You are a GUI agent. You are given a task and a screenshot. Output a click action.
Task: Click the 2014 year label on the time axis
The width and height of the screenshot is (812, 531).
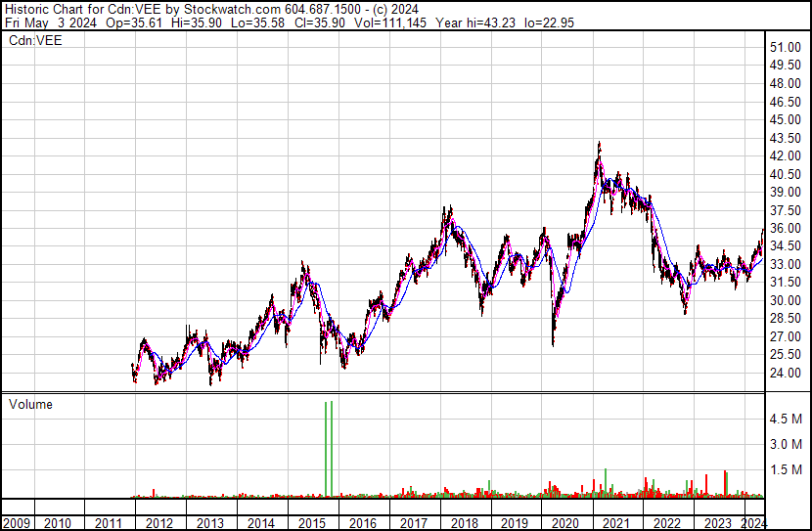click(260, 523)
